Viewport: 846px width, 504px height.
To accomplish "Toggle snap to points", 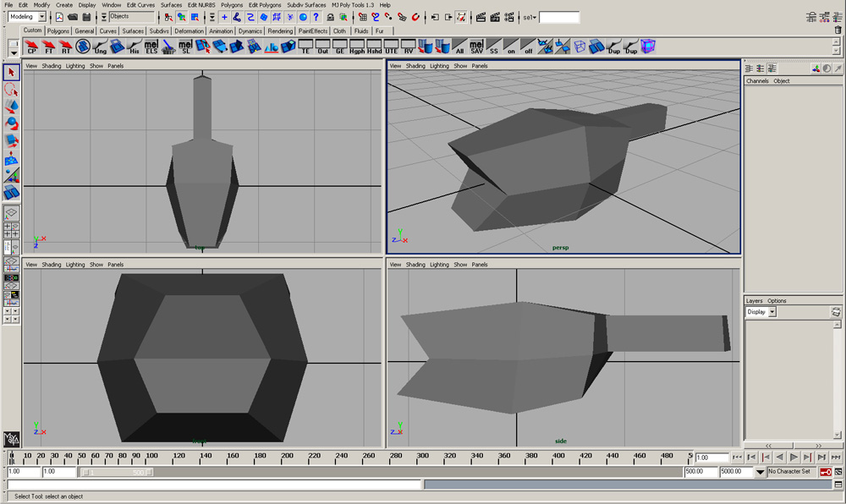I will point(388,17).
